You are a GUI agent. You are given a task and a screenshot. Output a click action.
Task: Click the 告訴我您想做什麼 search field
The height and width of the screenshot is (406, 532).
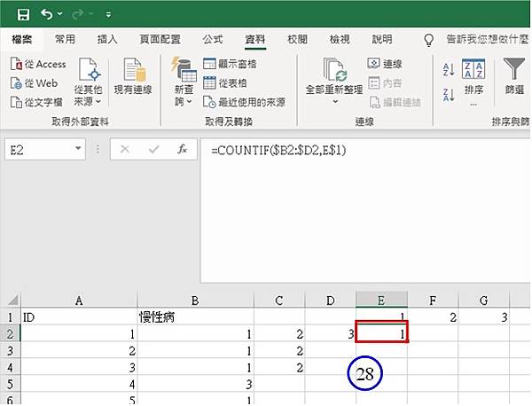pyautogui.click(x=487, y=39)
